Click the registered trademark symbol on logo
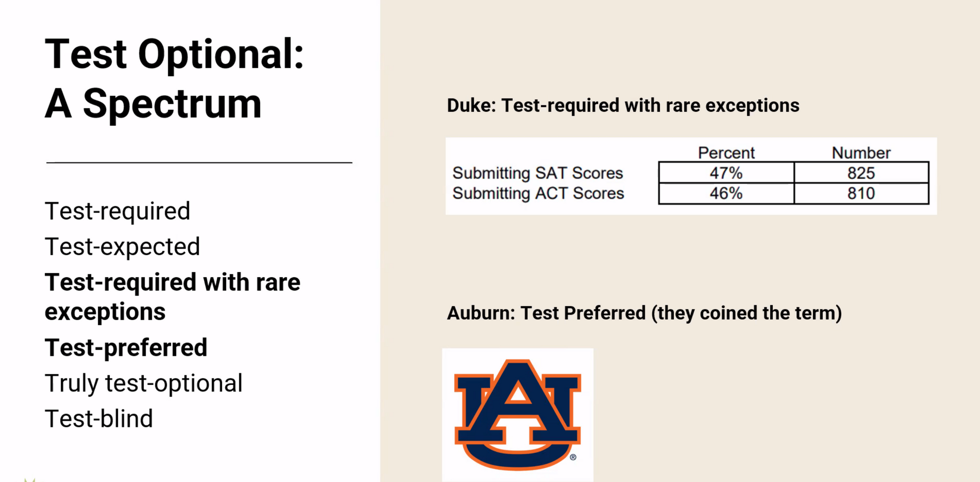This screenshot has height=482, width=980. [573, 457]
